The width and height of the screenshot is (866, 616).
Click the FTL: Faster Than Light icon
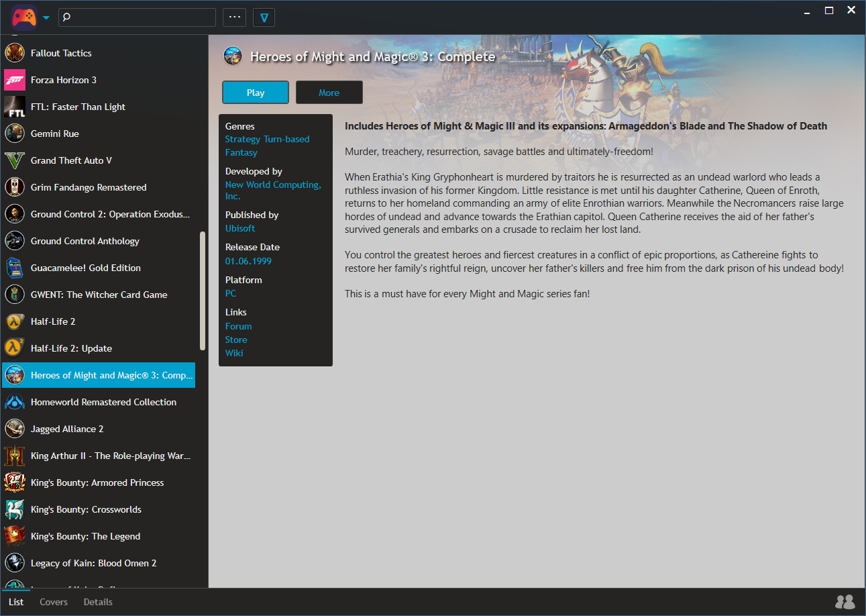15,107
